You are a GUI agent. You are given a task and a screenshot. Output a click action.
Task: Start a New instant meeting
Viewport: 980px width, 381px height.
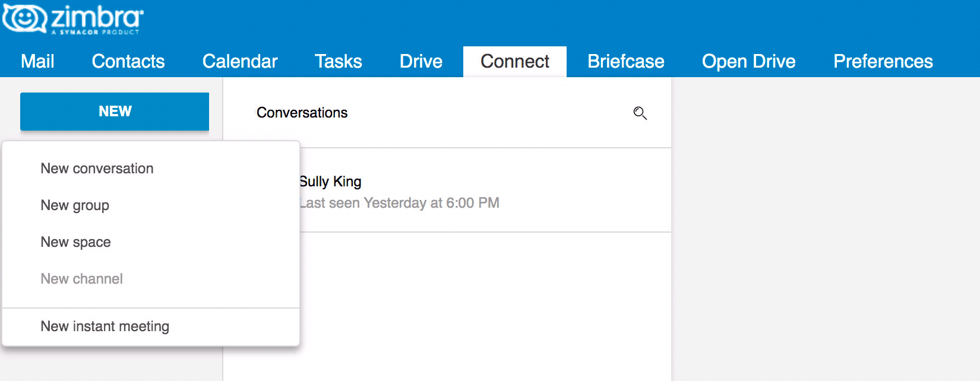point(105,326)
